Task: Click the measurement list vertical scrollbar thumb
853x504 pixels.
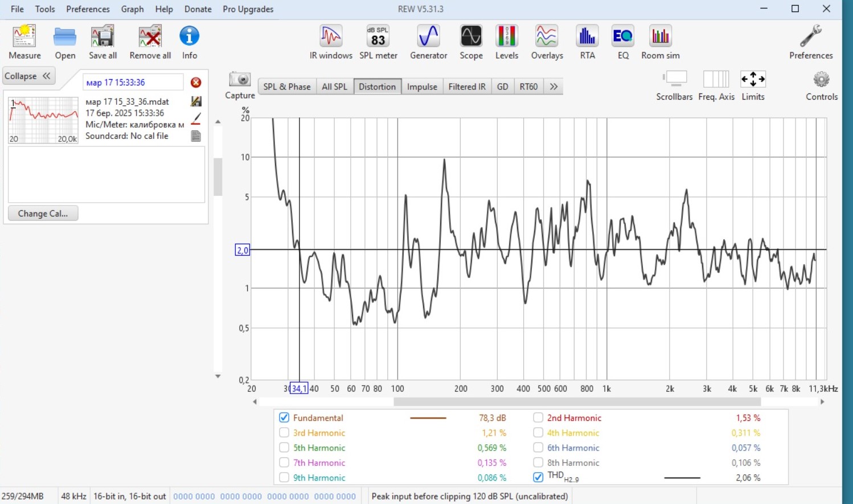Action: [218, 177]
